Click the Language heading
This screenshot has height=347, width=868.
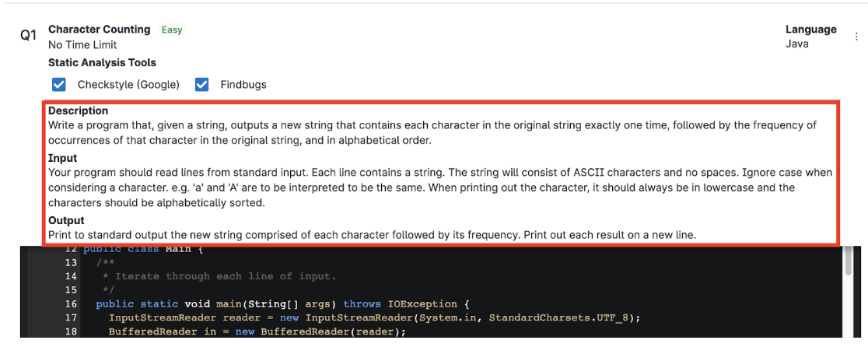pos(810,30)
